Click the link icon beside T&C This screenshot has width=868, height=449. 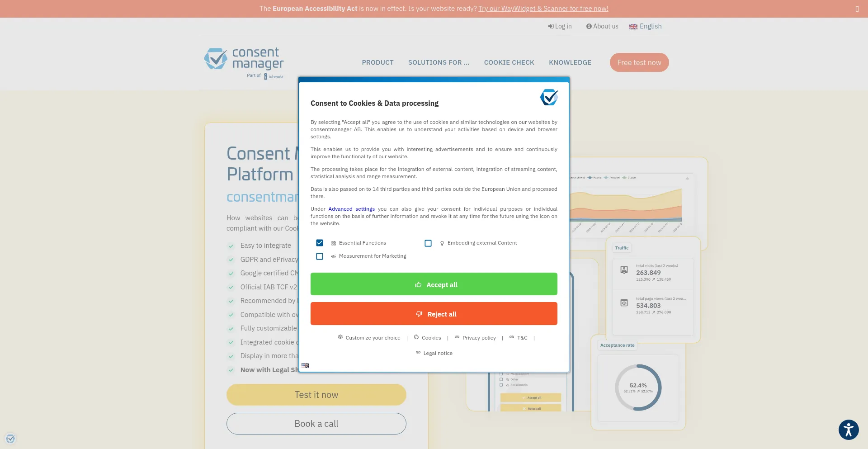(x=512, y=337)
